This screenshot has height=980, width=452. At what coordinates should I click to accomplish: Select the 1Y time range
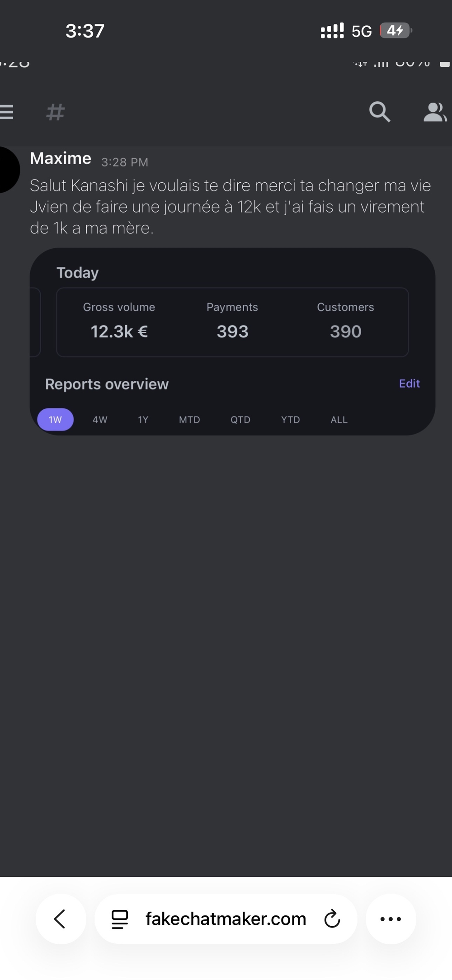point(143,420)
